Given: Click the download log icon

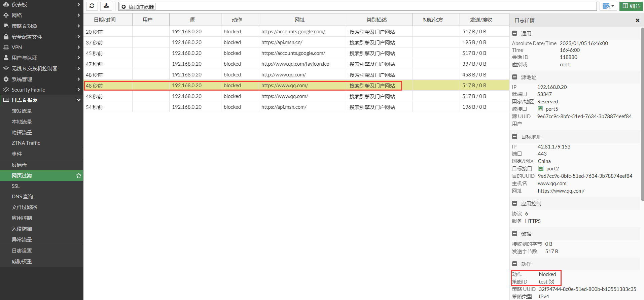Looking at the screenshot, I should point(106,6).
